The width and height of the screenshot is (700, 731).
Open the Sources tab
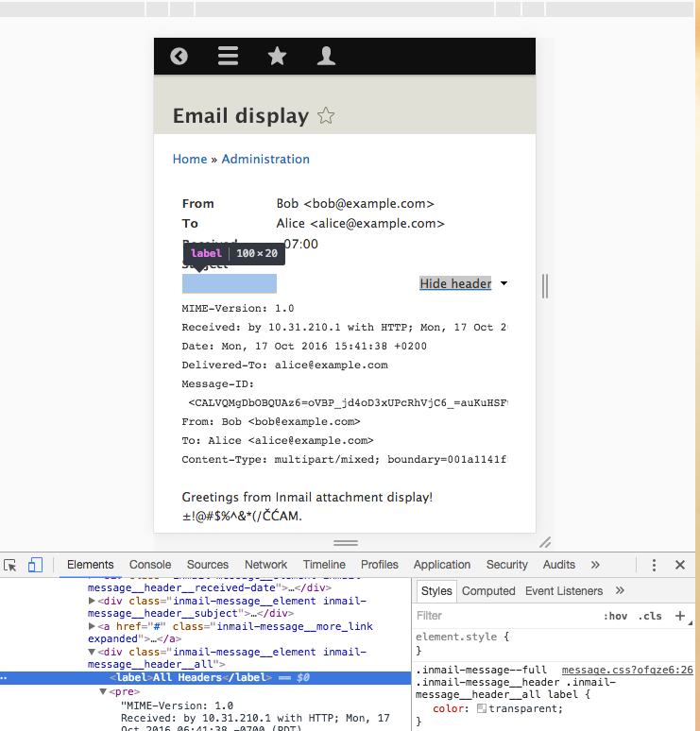208,565
